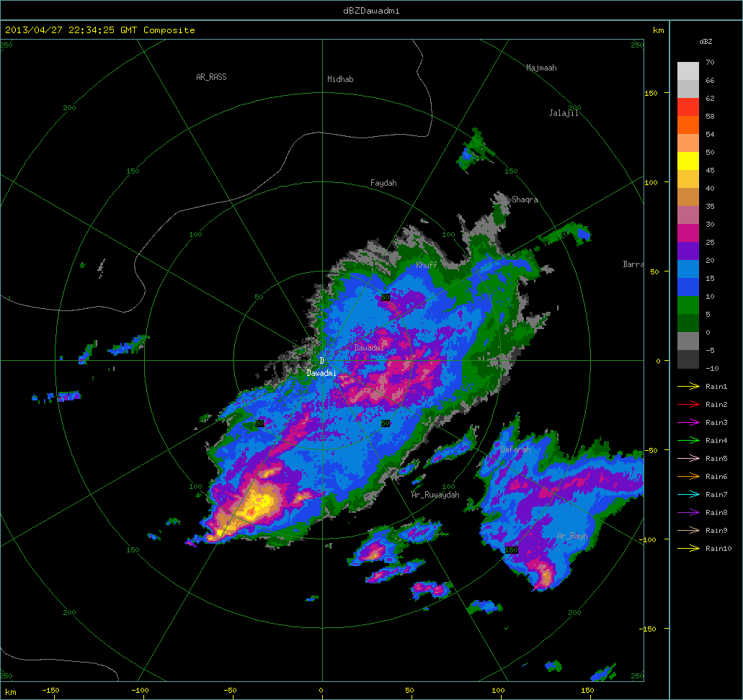
Task: Select the dark orange 54–58 dBZ legend band
Action: tap(688, 125)
